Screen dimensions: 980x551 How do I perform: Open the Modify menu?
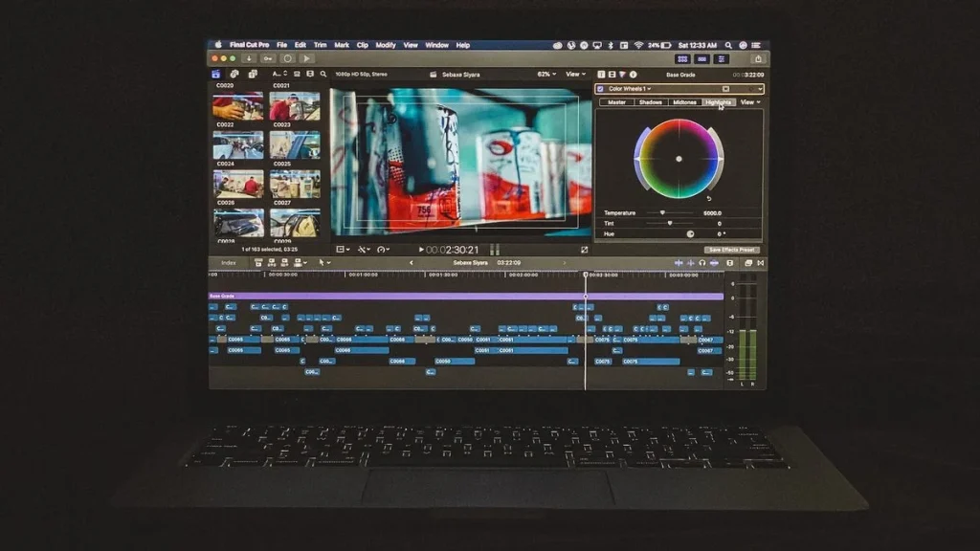click(x=383, y=44)
